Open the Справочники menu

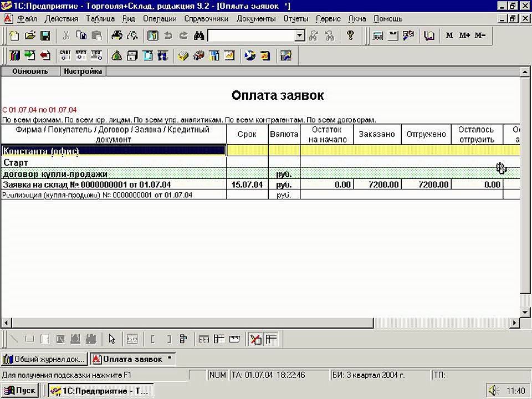[x=206, y=19]
